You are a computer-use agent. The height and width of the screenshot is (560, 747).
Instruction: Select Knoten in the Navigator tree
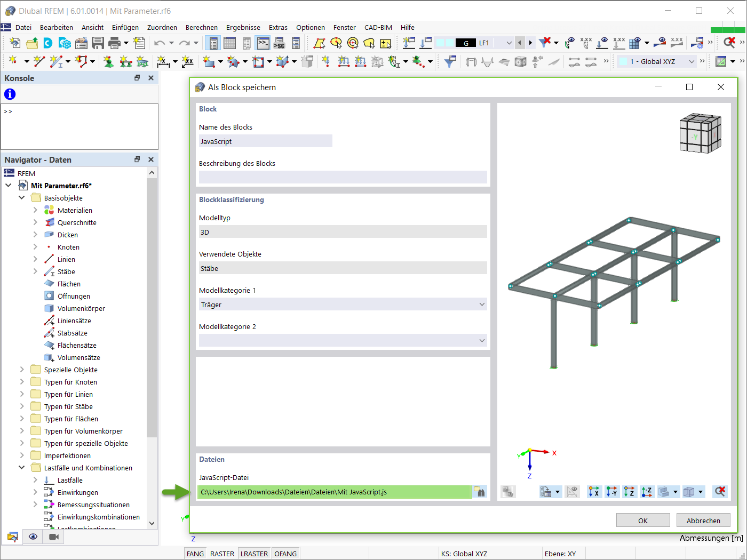[68, 247]
